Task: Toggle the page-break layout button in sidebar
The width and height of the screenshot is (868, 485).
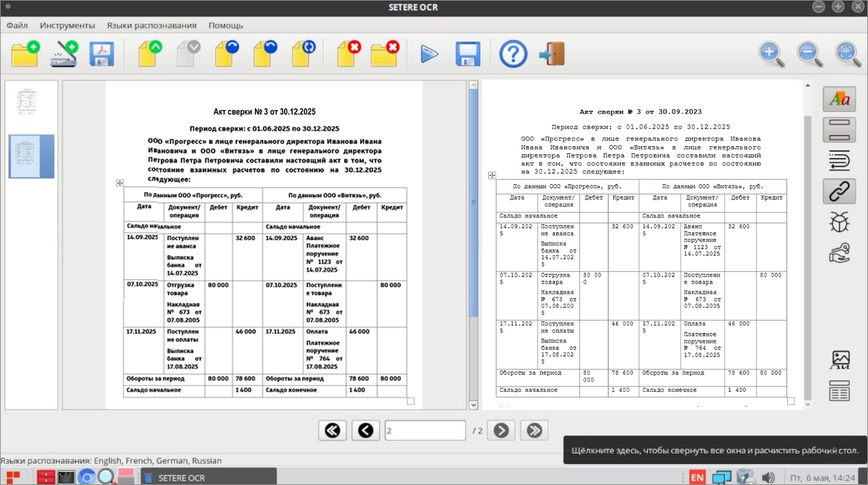Action: click(x=839, y=130)
